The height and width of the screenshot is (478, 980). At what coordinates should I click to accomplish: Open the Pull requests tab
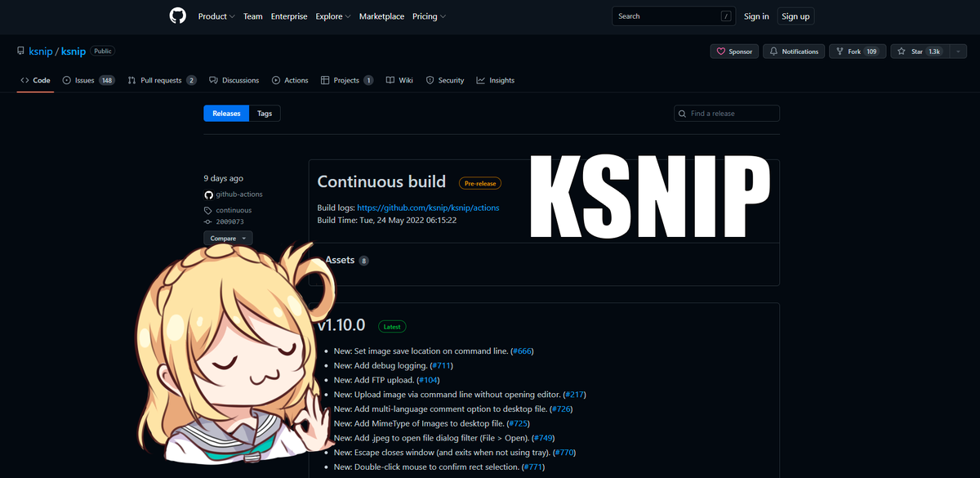pos(162,80)
